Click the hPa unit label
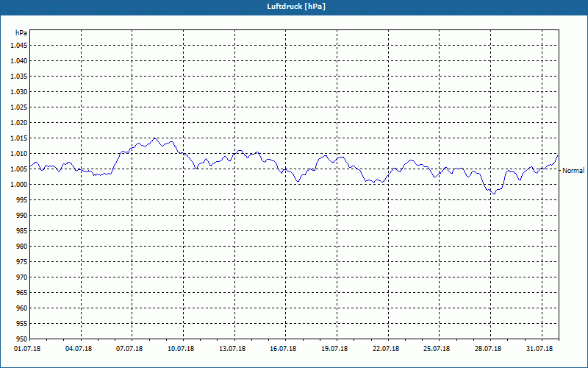 pos(21,32)
